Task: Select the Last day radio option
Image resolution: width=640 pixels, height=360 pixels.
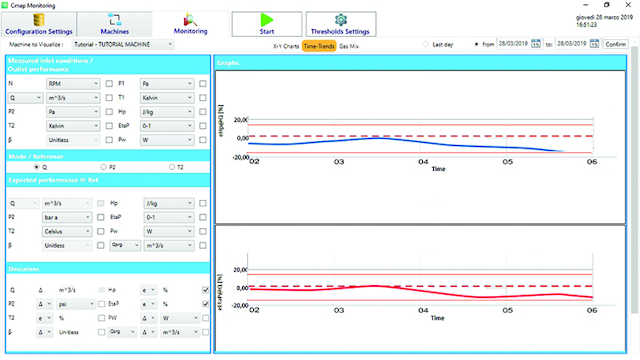Action: click(x=425, y=44)
